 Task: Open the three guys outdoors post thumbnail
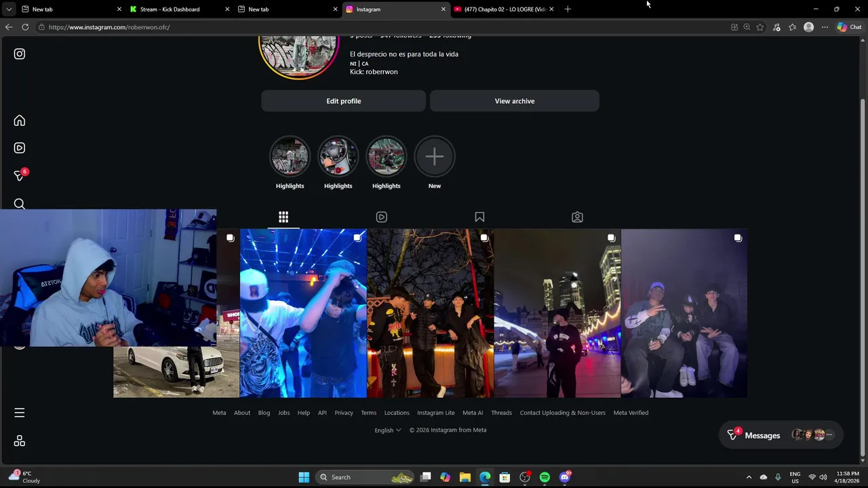pyautogui.click(x=430, y=313)
